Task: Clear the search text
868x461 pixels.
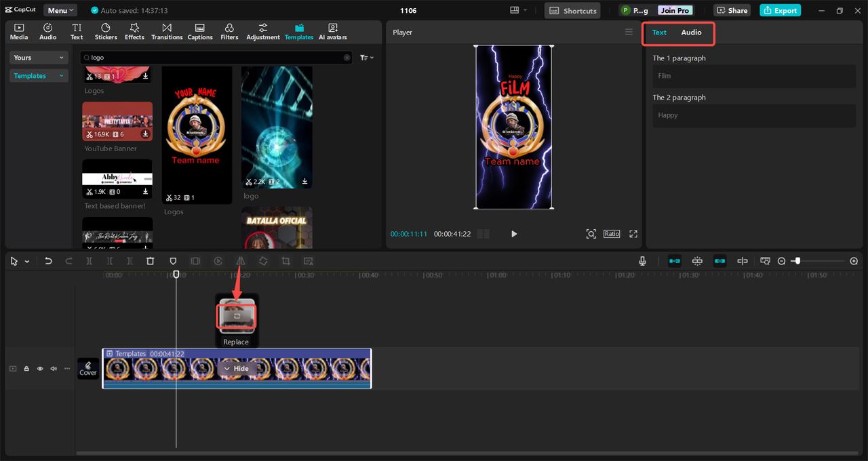Action: (x=347, y=58)
